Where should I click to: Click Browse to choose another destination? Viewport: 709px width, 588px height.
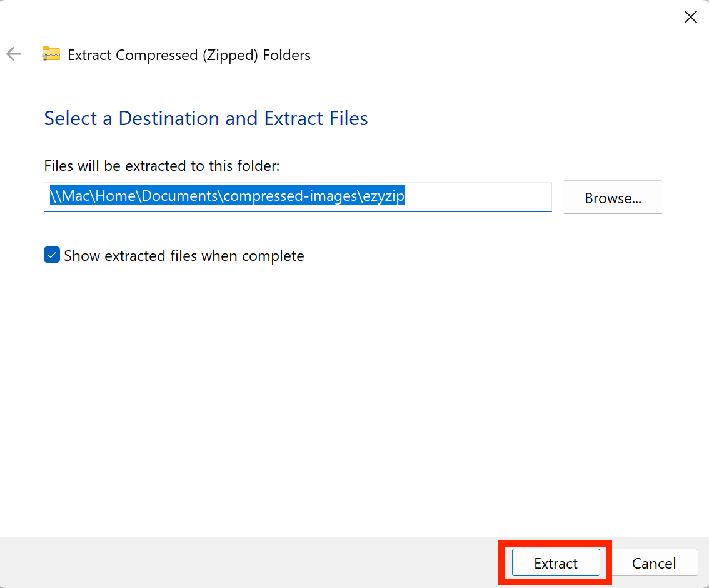coord(612,197)
